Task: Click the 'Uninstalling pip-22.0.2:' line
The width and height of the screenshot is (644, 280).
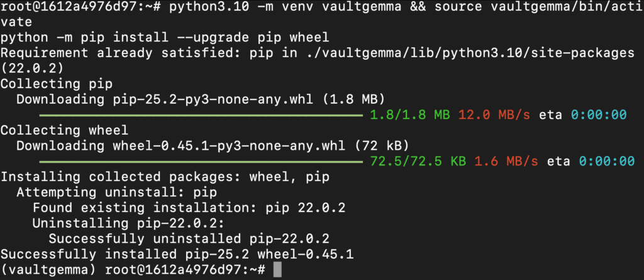Action: point(128,223)
